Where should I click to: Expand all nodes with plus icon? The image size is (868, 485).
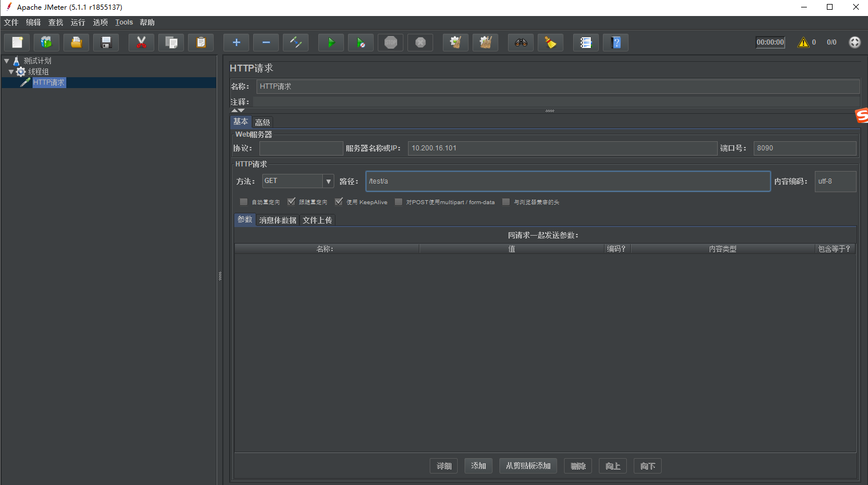(x=237, y=42)
